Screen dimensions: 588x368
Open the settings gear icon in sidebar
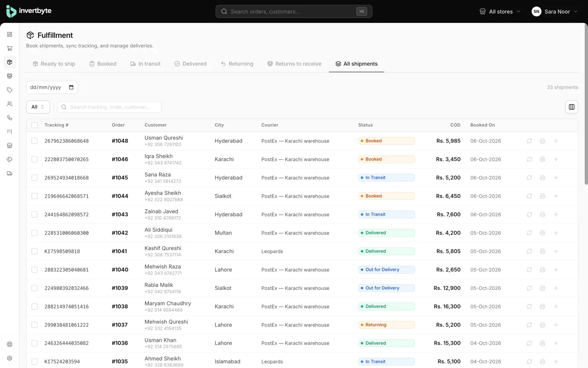pos(10,358)
